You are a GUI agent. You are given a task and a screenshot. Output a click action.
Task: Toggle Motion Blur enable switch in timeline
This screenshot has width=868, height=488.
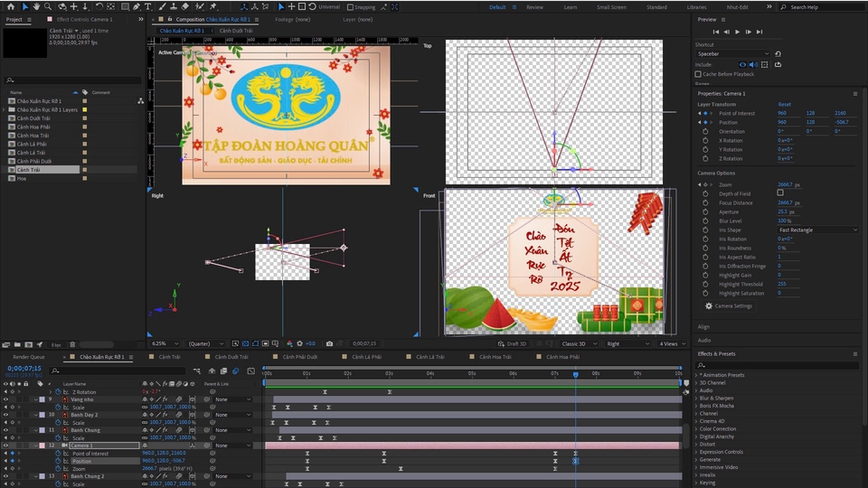236,371
